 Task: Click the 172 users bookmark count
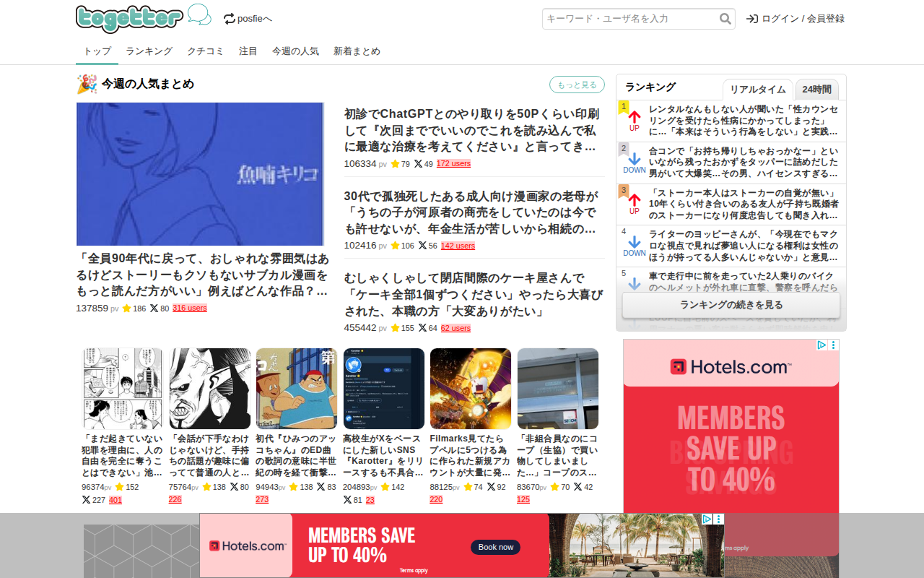[x=453, y=164]
